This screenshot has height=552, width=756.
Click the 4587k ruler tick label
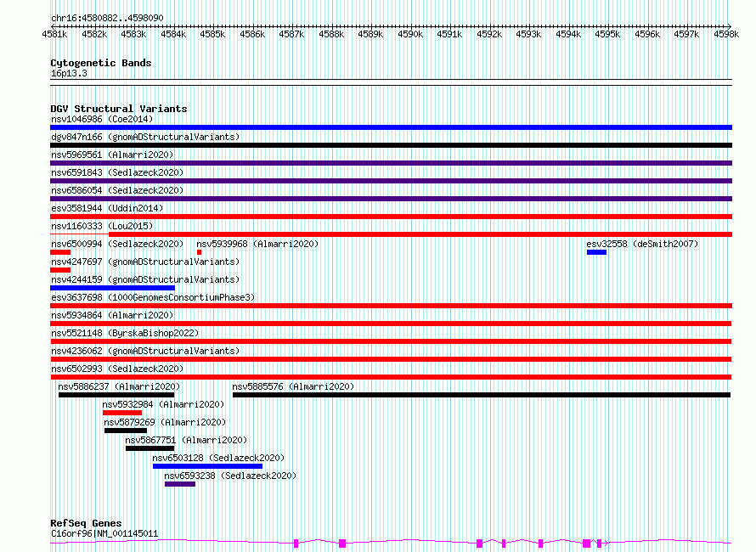291,34
